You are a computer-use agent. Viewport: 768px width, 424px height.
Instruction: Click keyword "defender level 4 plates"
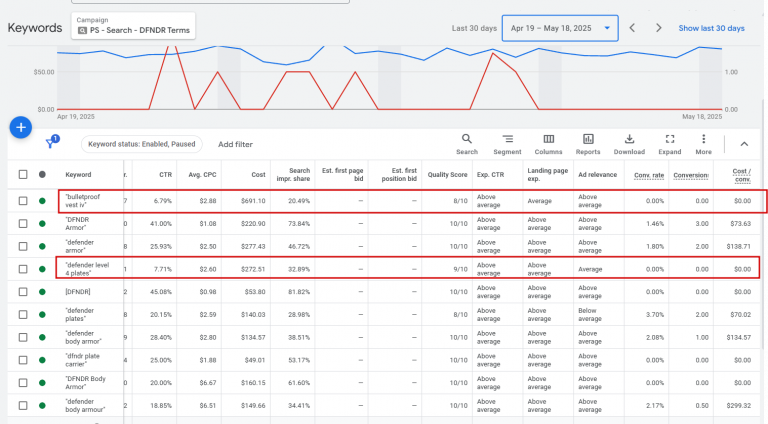87,269
